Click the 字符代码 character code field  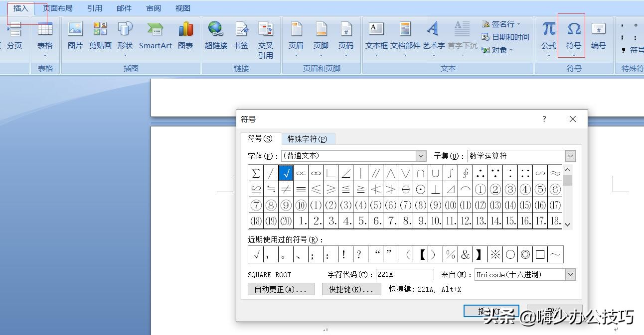pyautogui.click(x=404, y=274)
